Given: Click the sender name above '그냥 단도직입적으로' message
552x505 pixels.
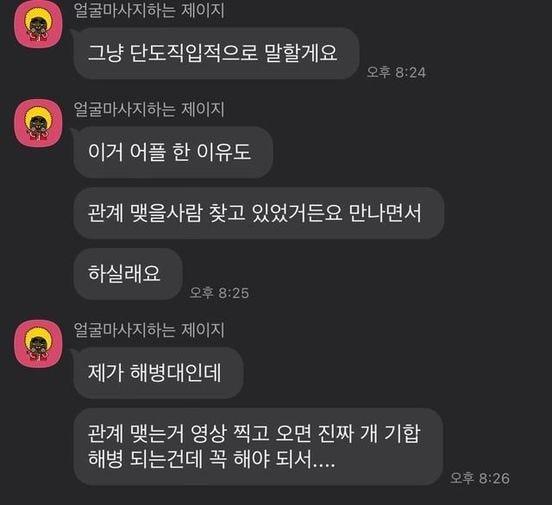Looking at the screenshot, I should pyautogui.click(x=149, y=10).
